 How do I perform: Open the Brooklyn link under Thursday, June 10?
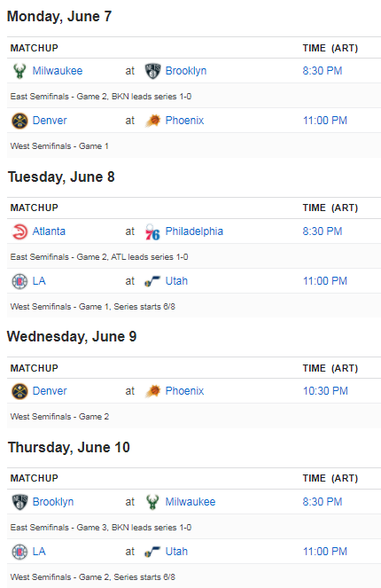pos(53,502)
